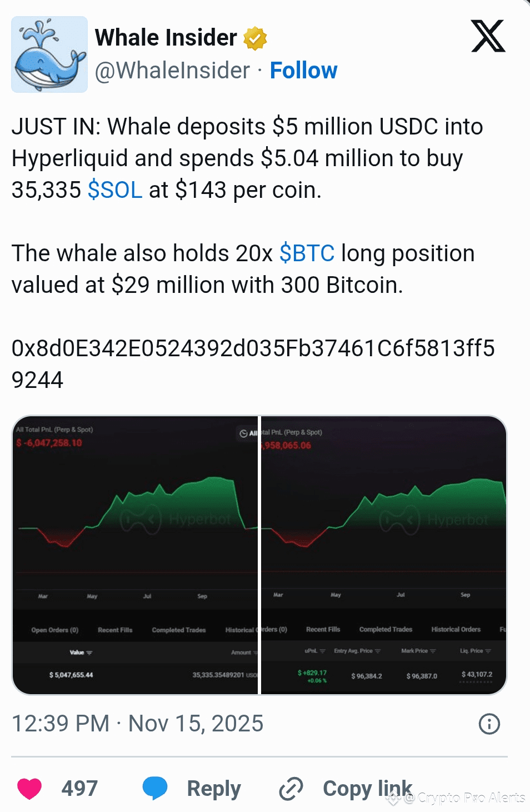Click the Reply label
The width and height of the screenshot is (530, 812).
[214, 789]
